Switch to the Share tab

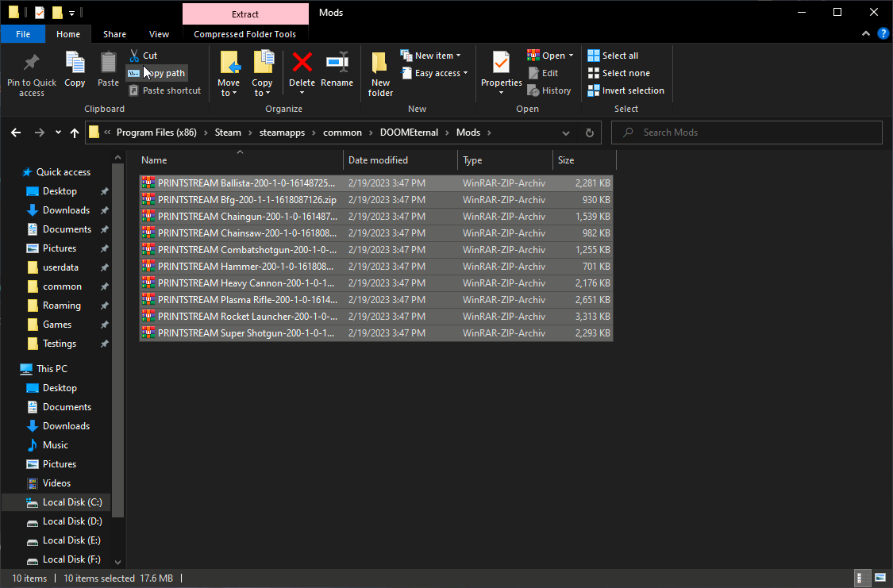(114, 34)
